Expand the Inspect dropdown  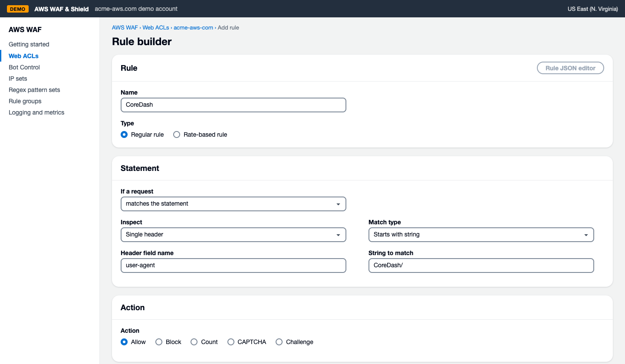(234, 235)
